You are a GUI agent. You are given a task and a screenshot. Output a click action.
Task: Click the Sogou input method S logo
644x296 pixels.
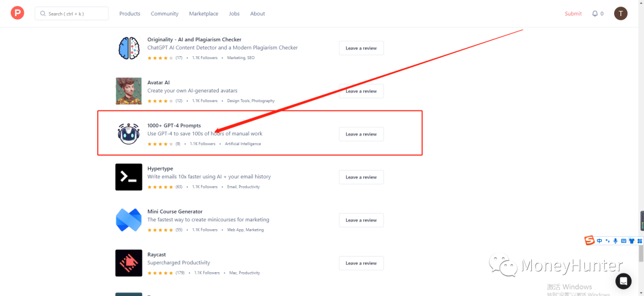590,241
